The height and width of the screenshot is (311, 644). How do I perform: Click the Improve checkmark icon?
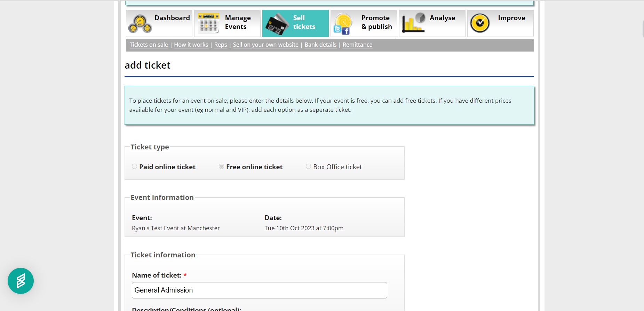click(480, 23)
